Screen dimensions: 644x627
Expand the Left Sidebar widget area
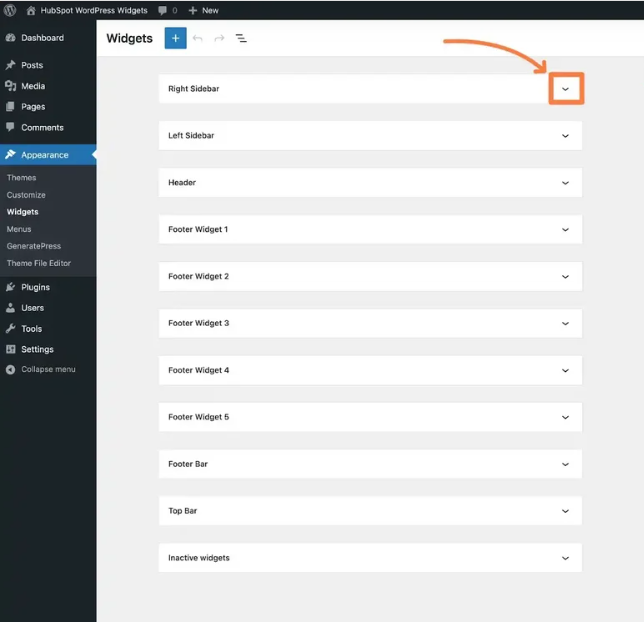tap(370, 136)
